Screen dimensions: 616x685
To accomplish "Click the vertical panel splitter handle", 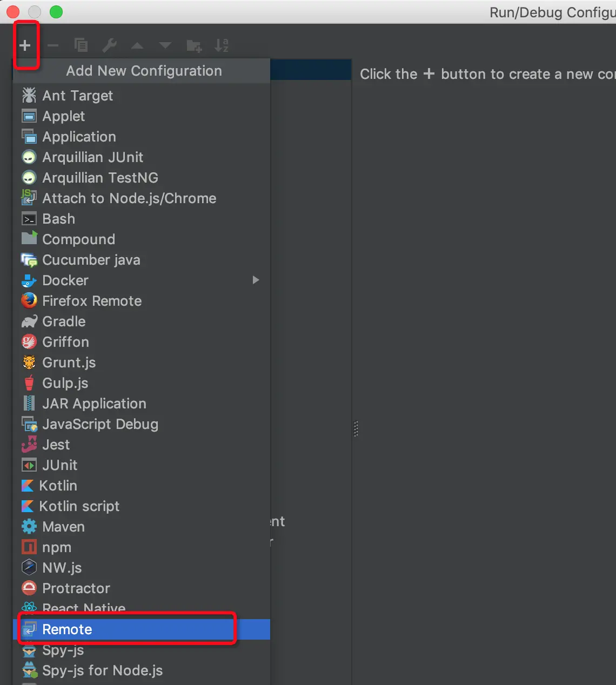I will (x=356, y=429).
